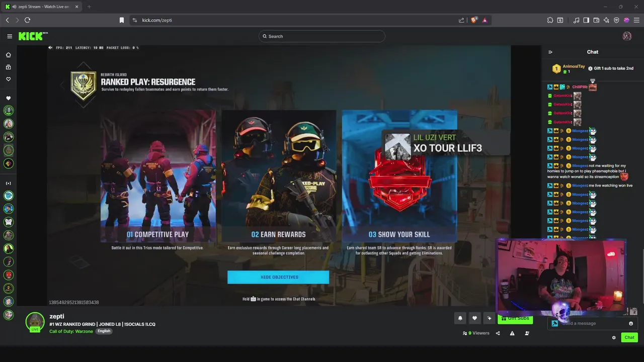
Task: Open chat settings gear icon
Action: [614, 338]
